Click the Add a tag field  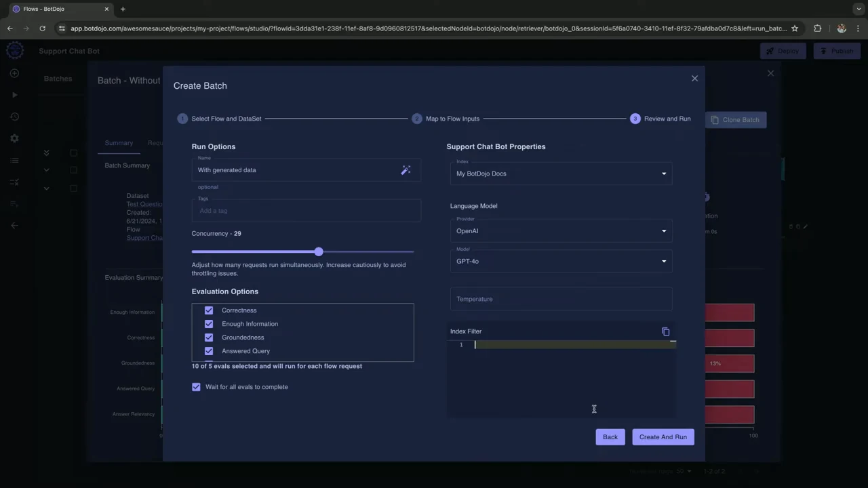[306, 211]
